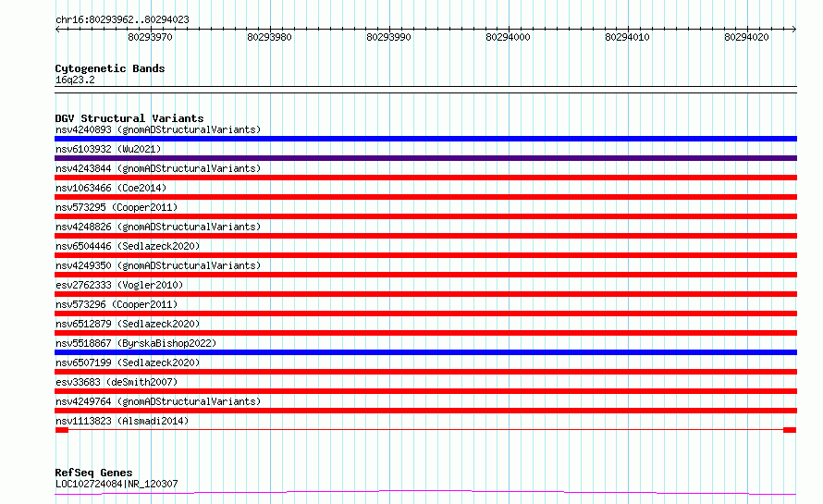823x504 pixels.
Task: Click the right red block of nsv1113823
Action: click(790, 430)
